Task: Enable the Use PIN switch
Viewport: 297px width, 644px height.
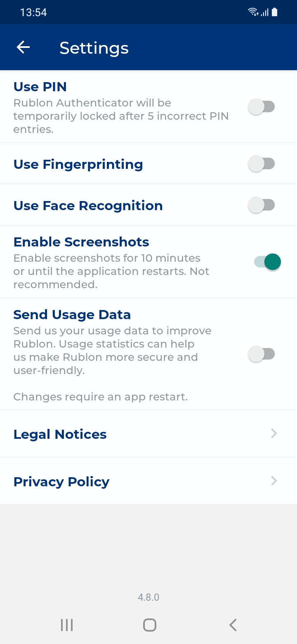Action: (x=261, y=107)
